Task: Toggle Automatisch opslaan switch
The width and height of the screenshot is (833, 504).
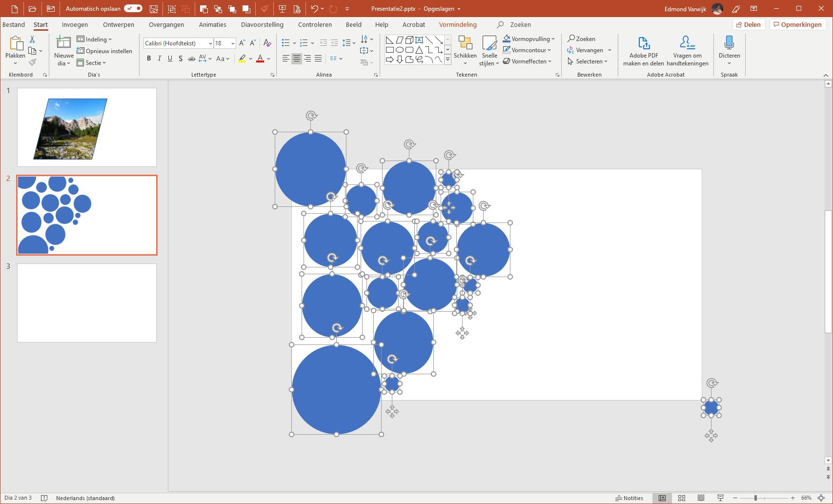Action: (x=133, y=8)
